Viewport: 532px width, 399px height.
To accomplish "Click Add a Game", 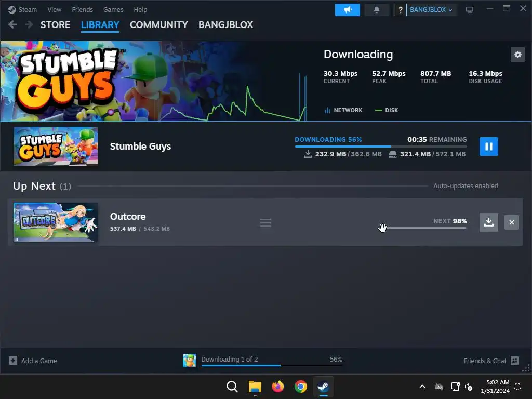I will pyautogui.click(x=33, y=361).
